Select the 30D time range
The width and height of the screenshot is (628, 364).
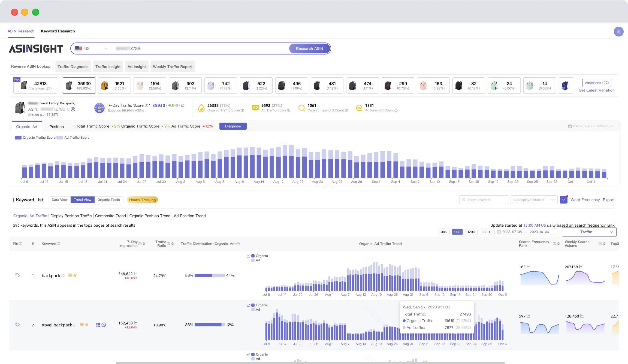click(444, 232)
